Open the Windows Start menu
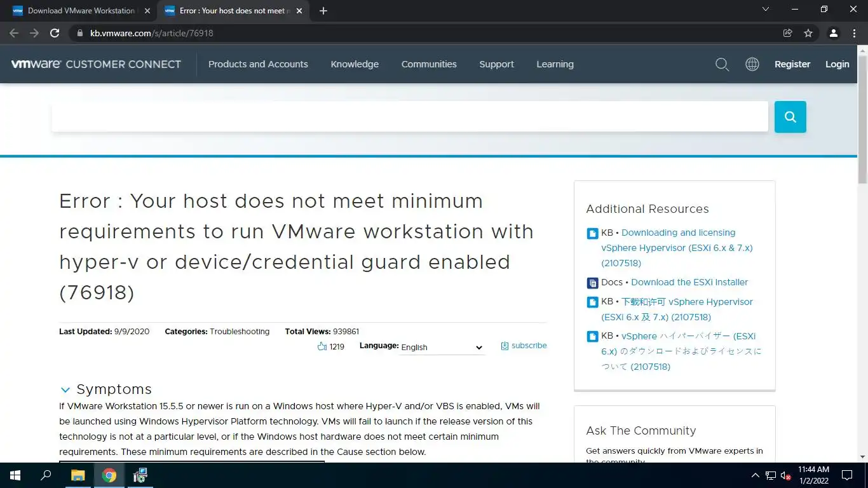This screenshot has height=488, width=868. click(15, 475)
